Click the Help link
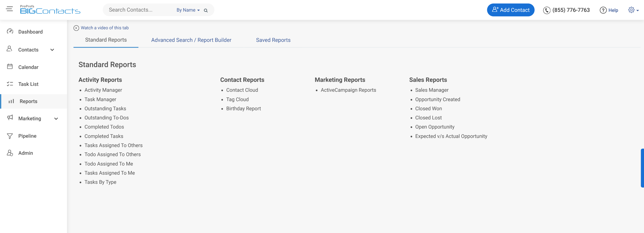This screenshot has width=644, height=233. click(x=613, y=10)
